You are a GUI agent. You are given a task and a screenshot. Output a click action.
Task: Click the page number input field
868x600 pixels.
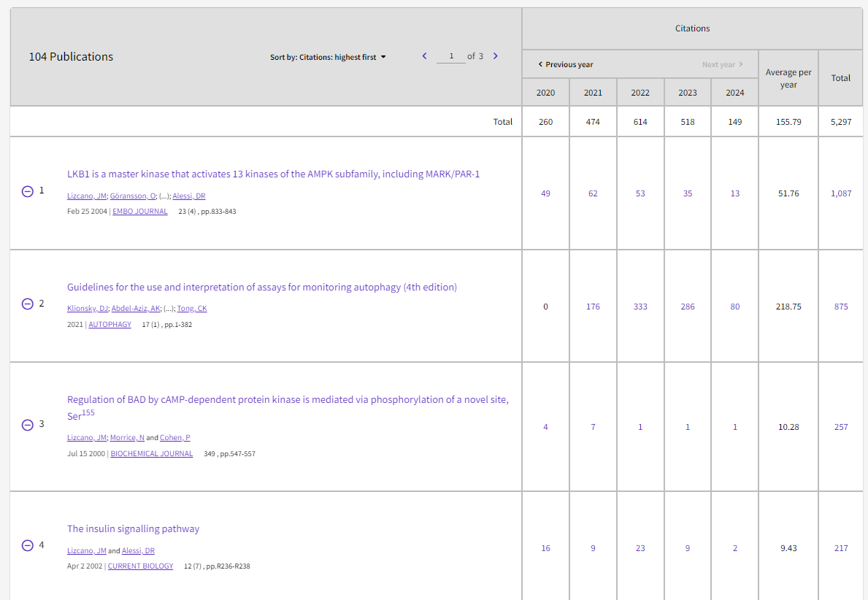click(451, 56)
